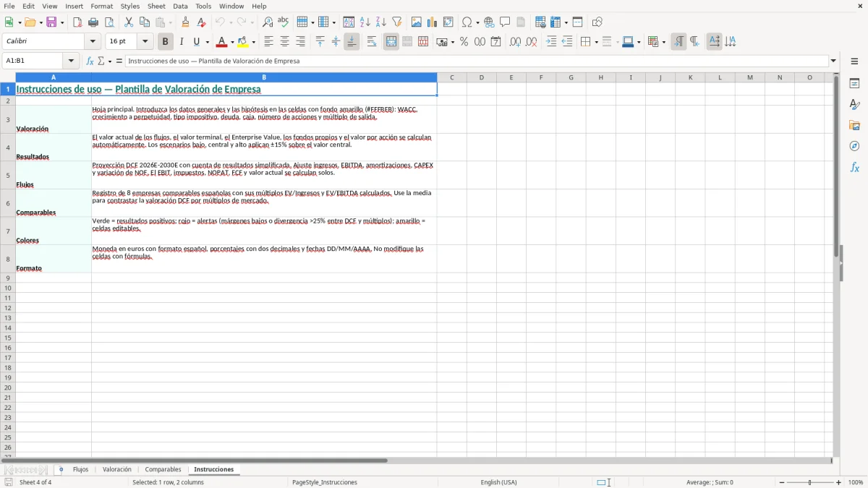
Task: Sort ascending A to Z
Action: 365,22
